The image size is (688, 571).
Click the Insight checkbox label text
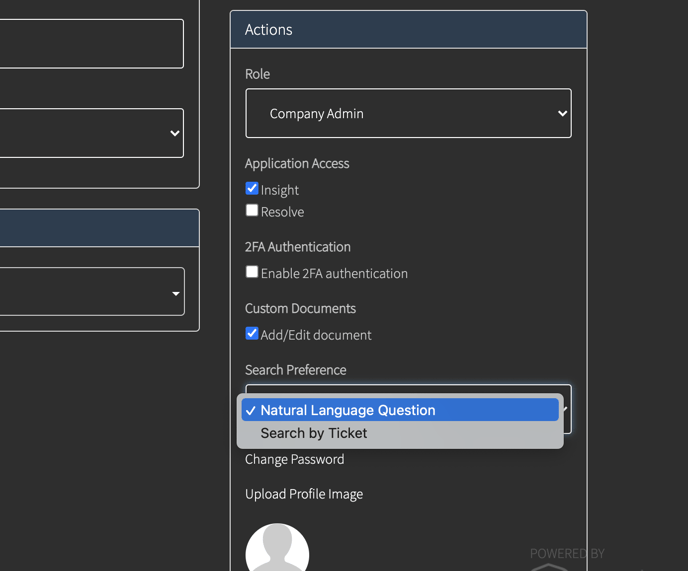pos(280,190)
